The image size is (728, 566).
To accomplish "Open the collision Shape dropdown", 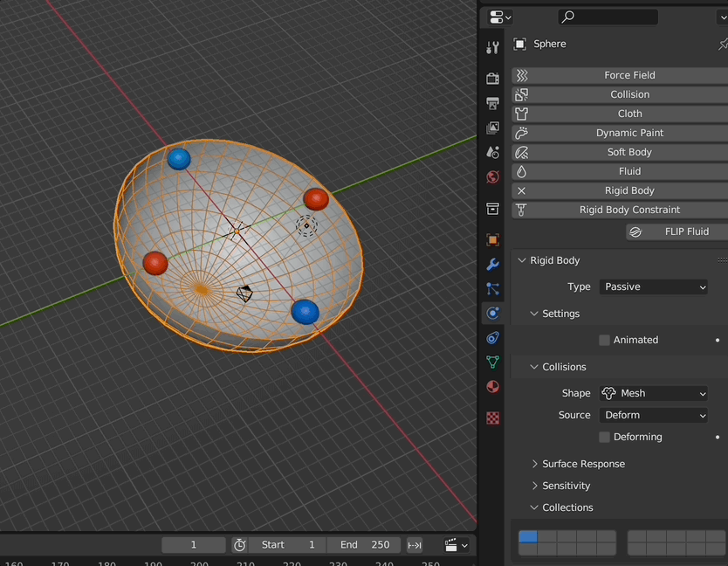I will click(654, 393).
